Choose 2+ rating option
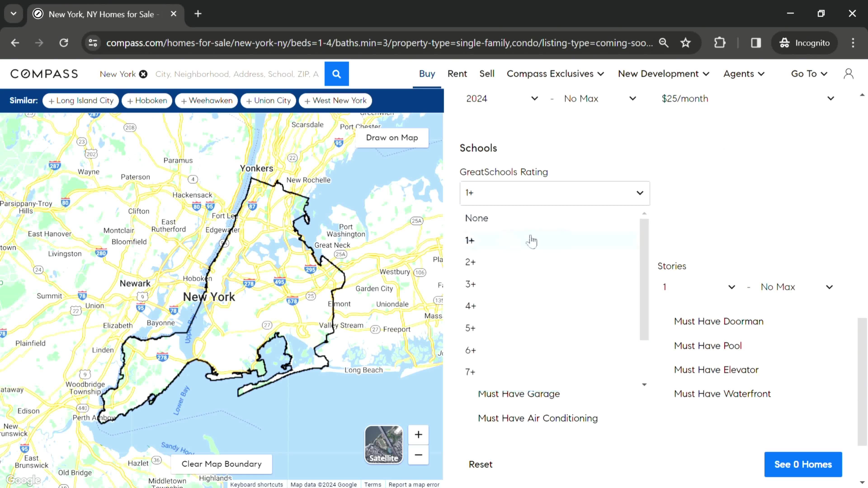The height and width of the screenshot is (488, 868). pos(550,262)
